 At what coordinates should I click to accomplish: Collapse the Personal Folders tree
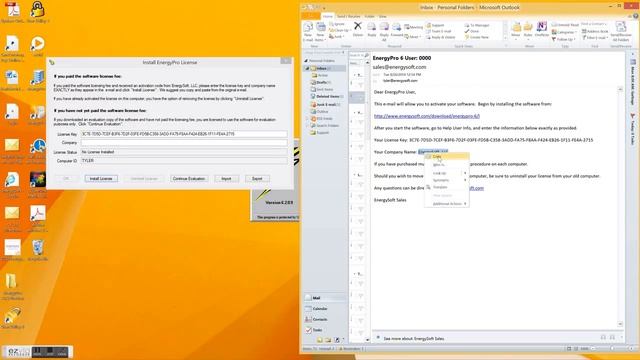tap(306, 60)
